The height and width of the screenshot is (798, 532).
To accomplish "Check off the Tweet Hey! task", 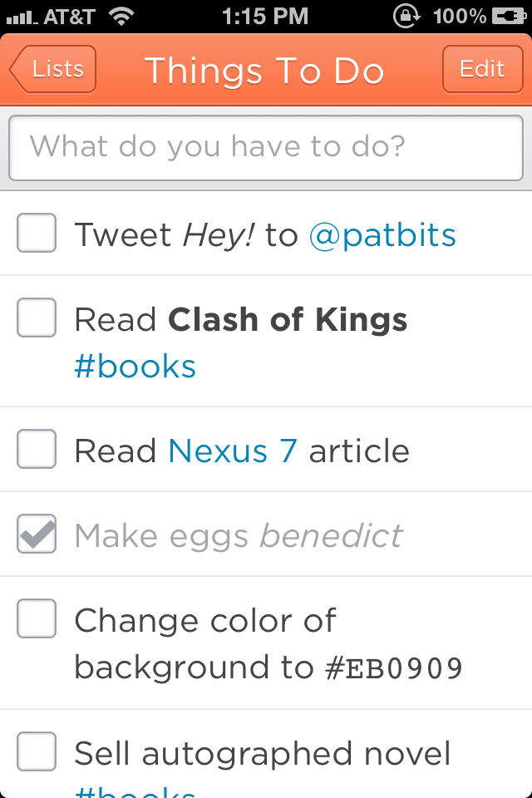I will point(36,233).
